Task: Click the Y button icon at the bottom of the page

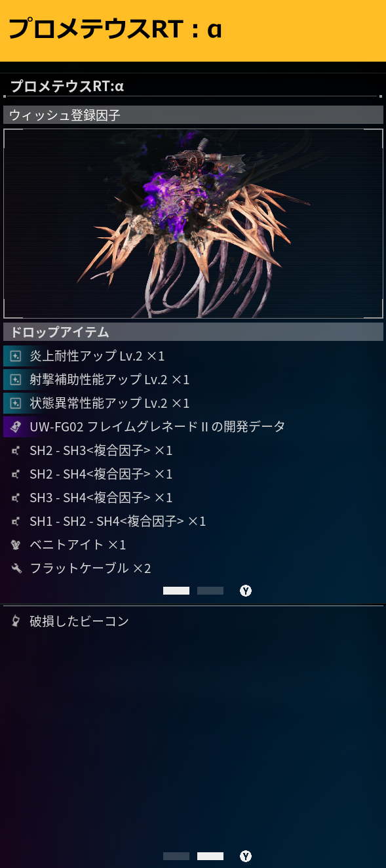Action: 246,856
